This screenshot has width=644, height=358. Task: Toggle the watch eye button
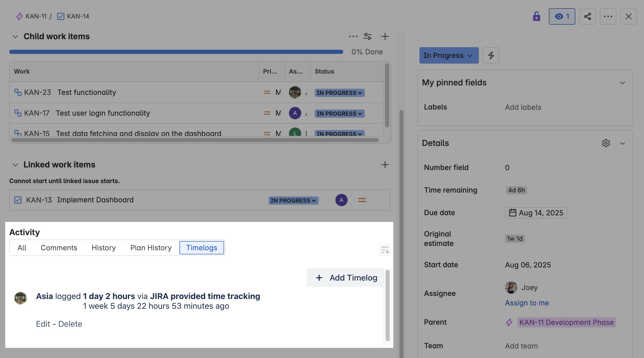(x=562, y=16)
